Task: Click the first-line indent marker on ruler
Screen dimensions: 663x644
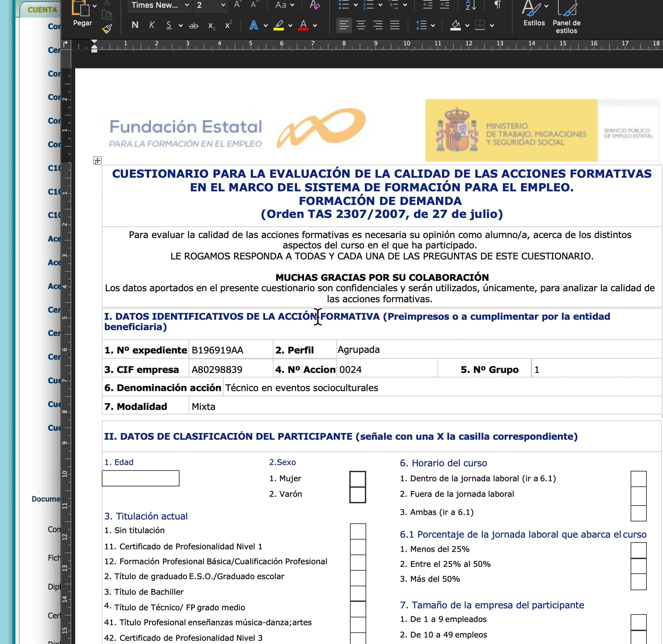Action: (x=94, y=42)
